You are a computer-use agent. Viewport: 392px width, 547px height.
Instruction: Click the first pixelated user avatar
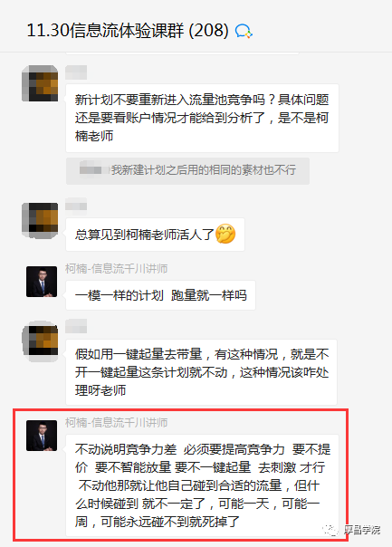[40, 83]
